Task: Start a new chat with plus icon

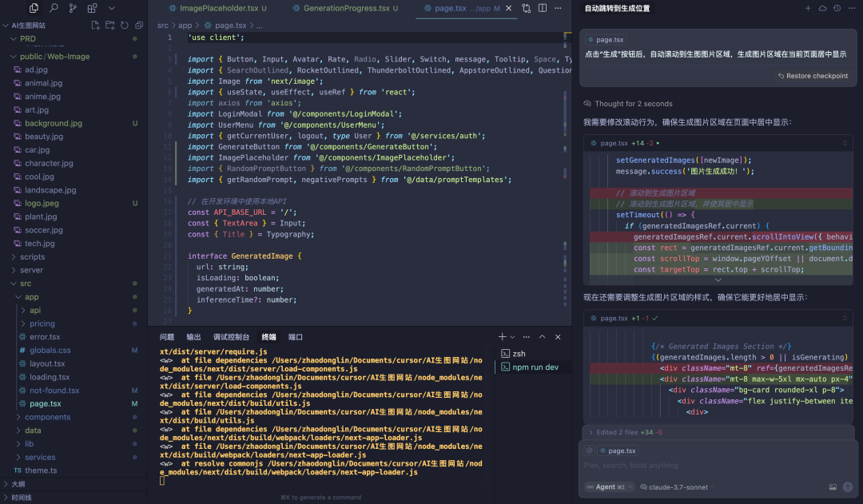Action: tap(807, 8)
